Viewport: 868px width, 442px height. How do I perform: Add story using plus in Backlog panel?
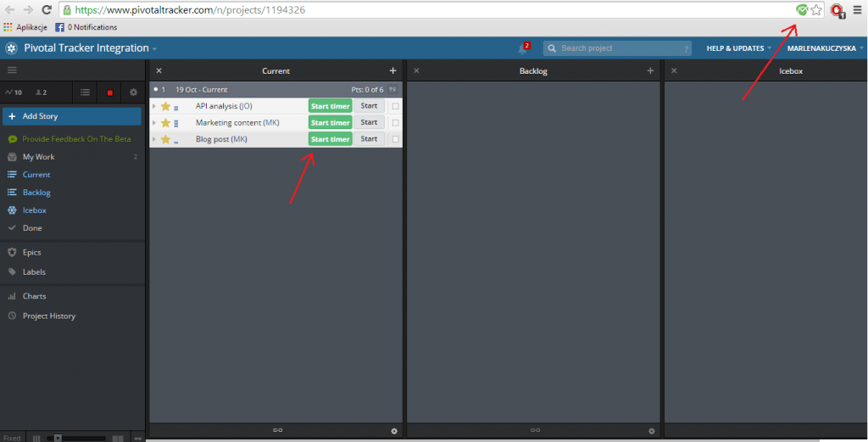[x=650, y=71]
